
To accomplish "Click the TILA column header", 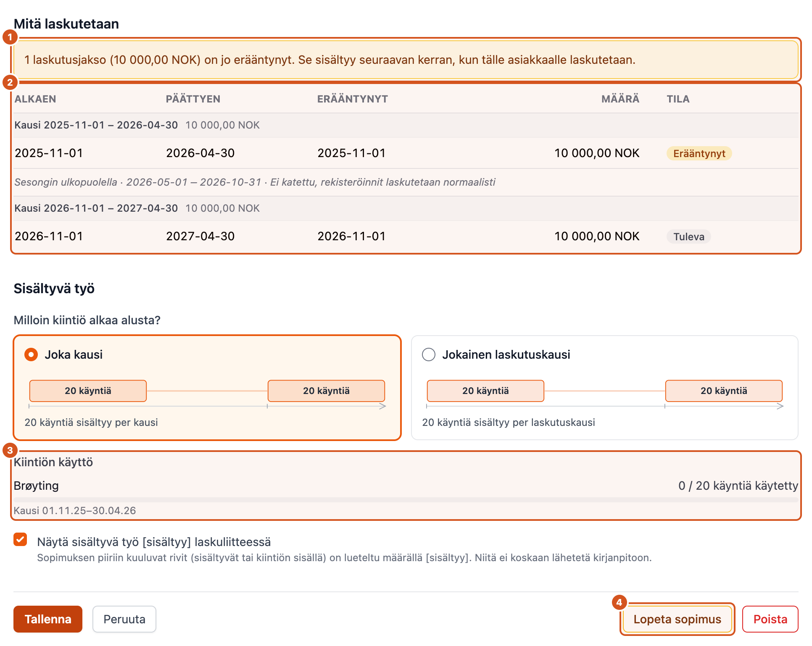I will coord(678,99).
